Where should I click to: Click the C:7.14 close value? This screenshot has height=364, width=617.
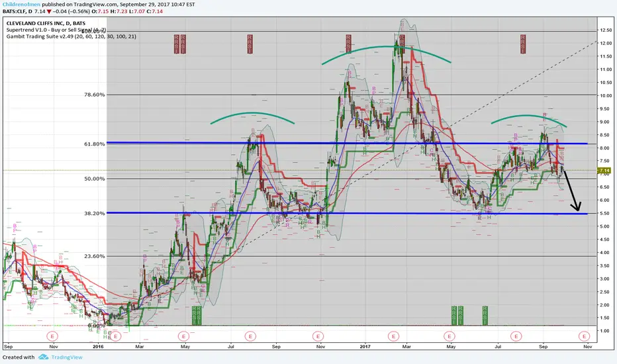[x=155, y=11]
